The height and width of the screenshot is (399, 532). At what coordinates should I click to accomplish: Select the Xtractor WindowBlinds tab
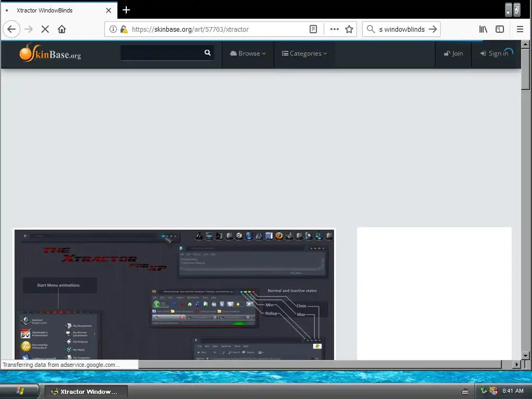(x=59, y=10)
